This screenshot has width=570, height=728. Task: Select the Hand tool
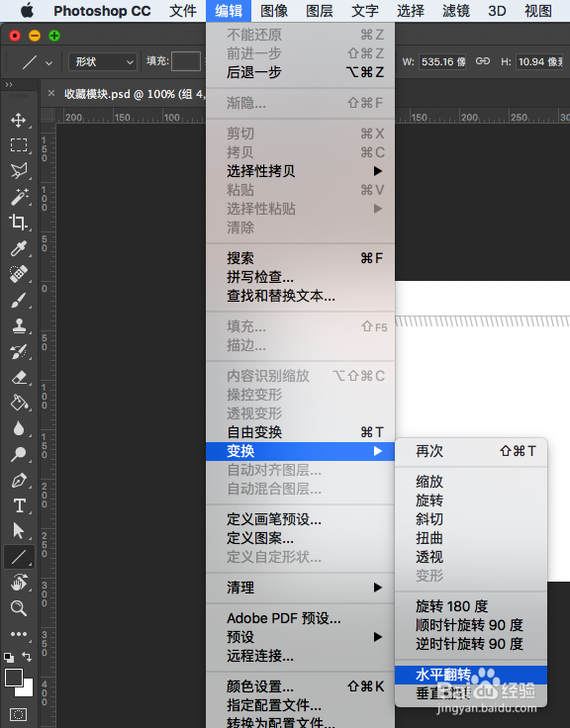coord(19,583)
